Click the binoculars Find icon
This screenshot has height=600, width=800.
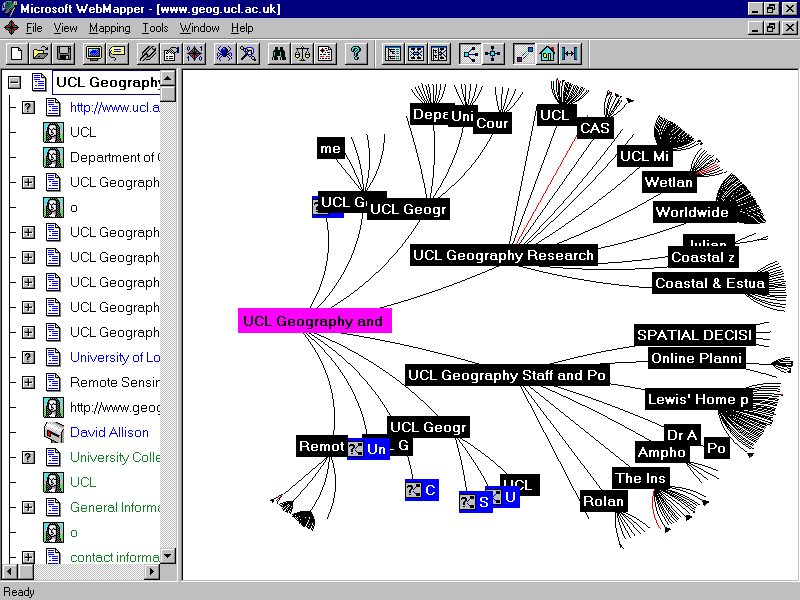279,54
